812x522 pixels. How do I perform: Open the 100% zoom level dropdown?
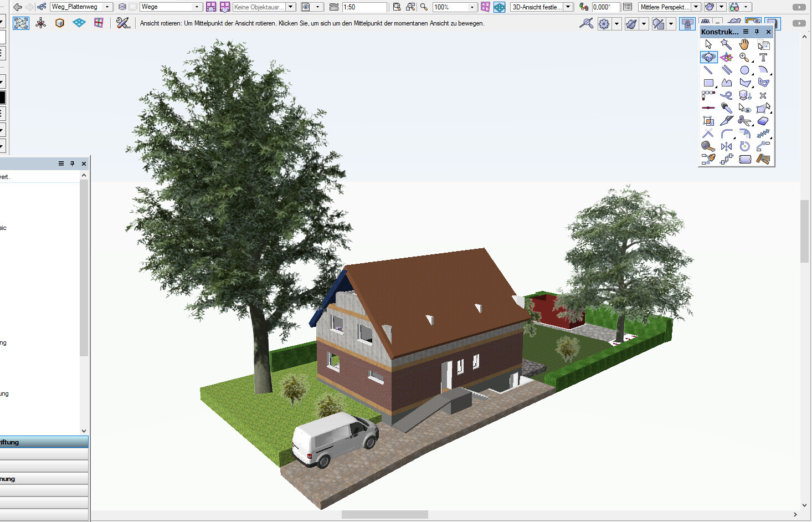(472, 7)
